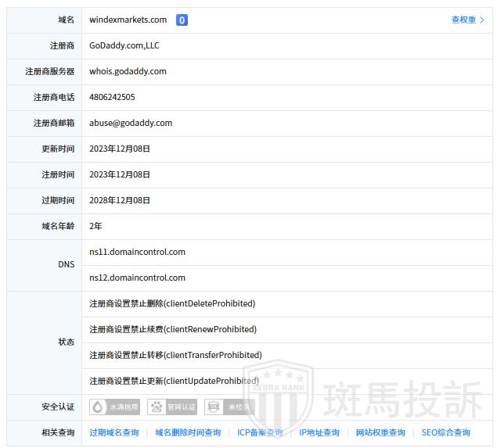
Task: Open the ICP备案查询 link
Action: [x=260, y=432]
